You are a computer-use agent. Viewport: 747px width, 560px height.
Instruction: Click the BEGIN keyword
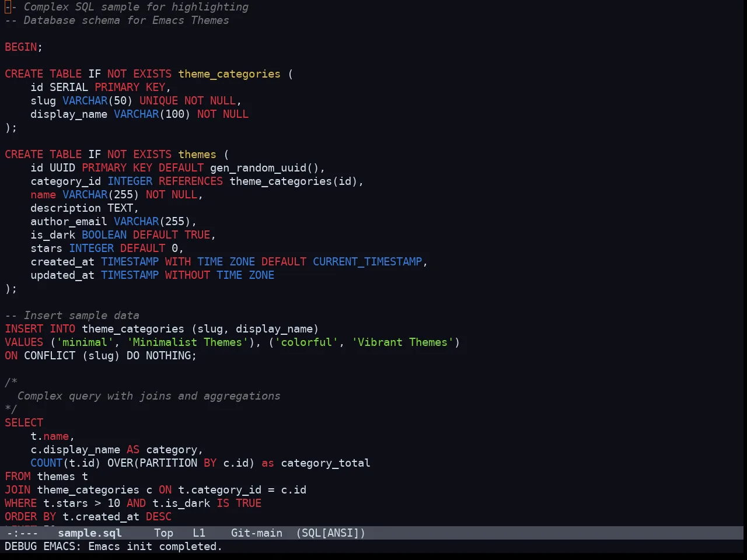(x=21, y=47)
